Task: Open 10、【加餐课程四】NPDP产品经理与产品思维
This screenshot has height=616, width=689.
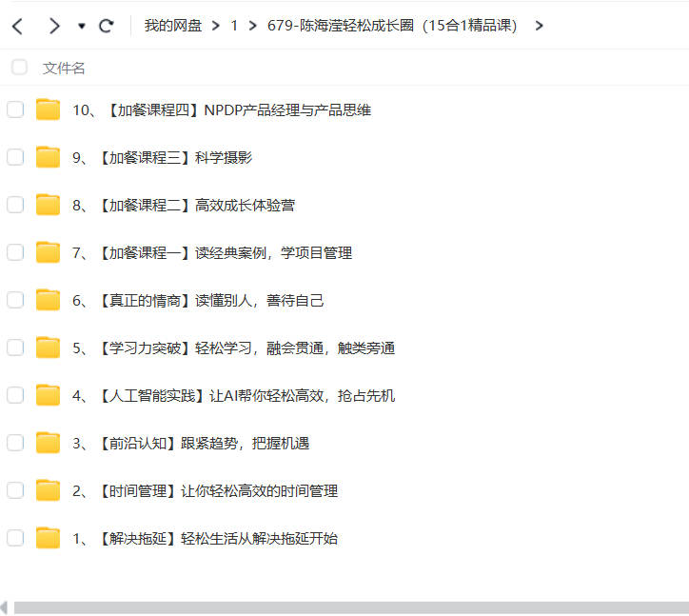Action: coord(222,109)
